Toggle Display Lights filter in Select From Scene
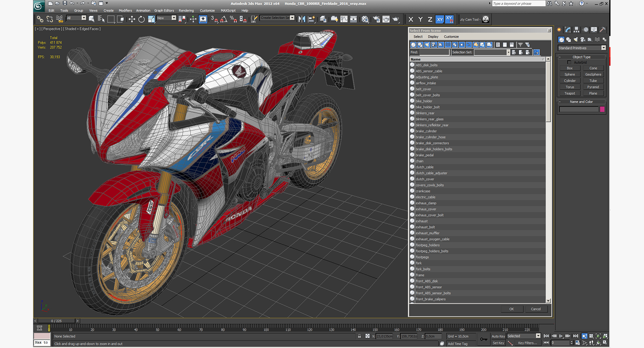Image resolution: width=644 pixels, height=348 pixels. 427,45
